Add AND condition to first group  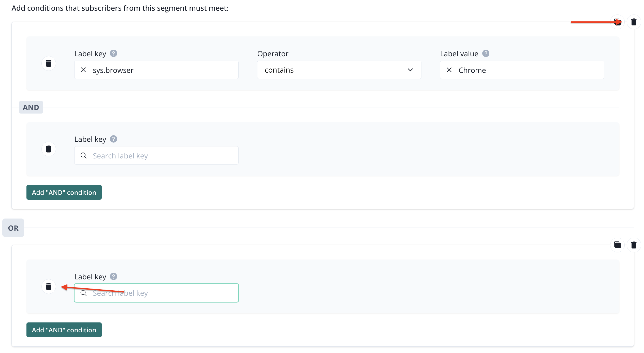click(x=64, y=192)
